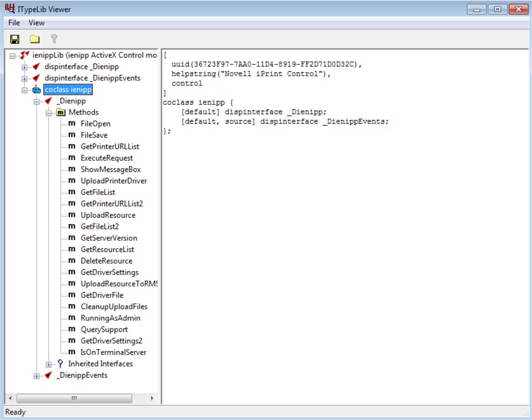Click the method icon beside DeleteResource
532x420 pixels.
coord(72,261)
